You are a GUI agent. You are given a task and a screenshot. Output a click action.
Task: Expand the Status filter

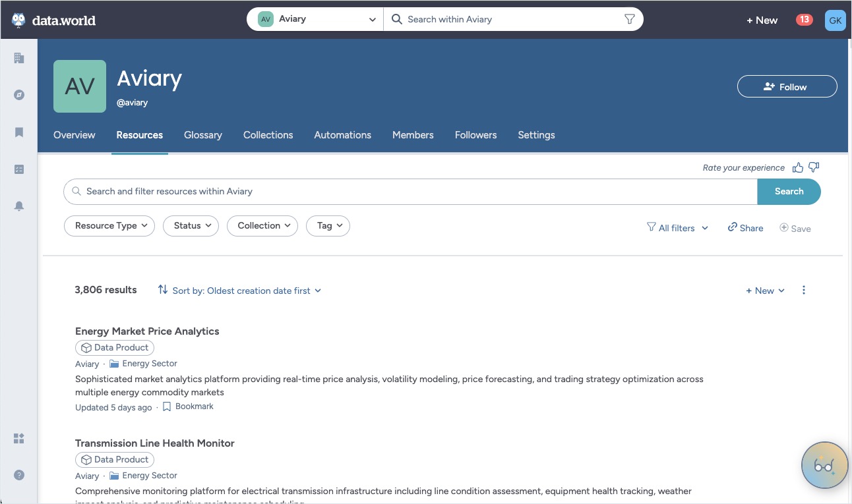point(191,225)
